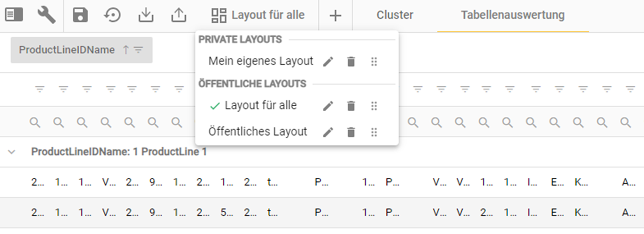The height and width of the screenshot is (234, 644).
Task: Toggle the side panel list icon
Action: coord(14,15)
